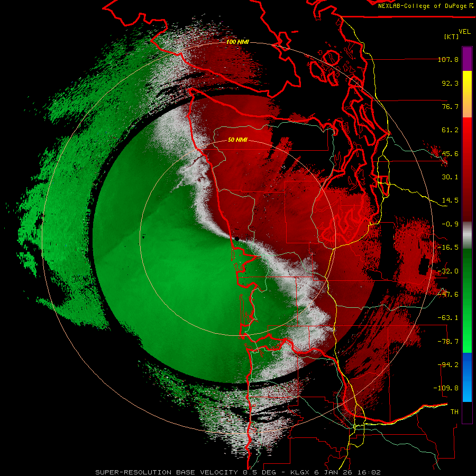Image resolution: width=476 pixels, height=476 pixels.
Task: Select the 14.5 legend value
Action: tap(450, 200)
